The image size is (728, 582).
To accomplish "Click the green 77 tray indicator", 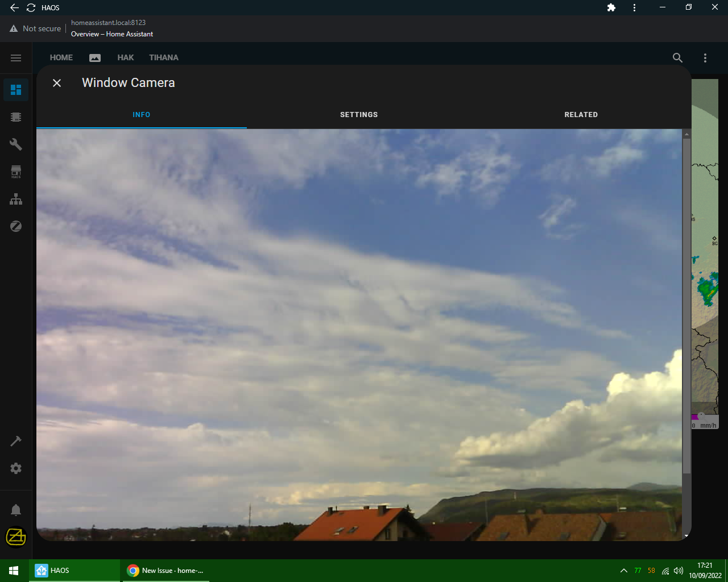I will (638, 571).
